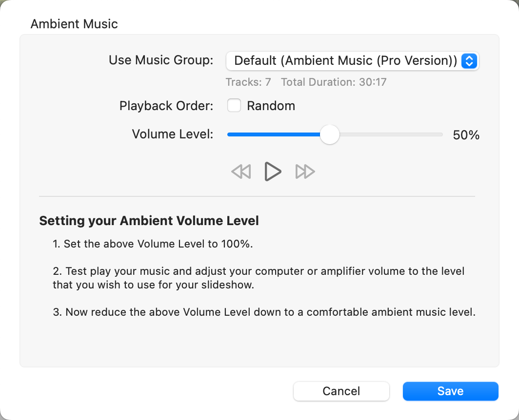Click the Playback Order label
Viewport: 519px width, 420px height.
click(166, 106)
